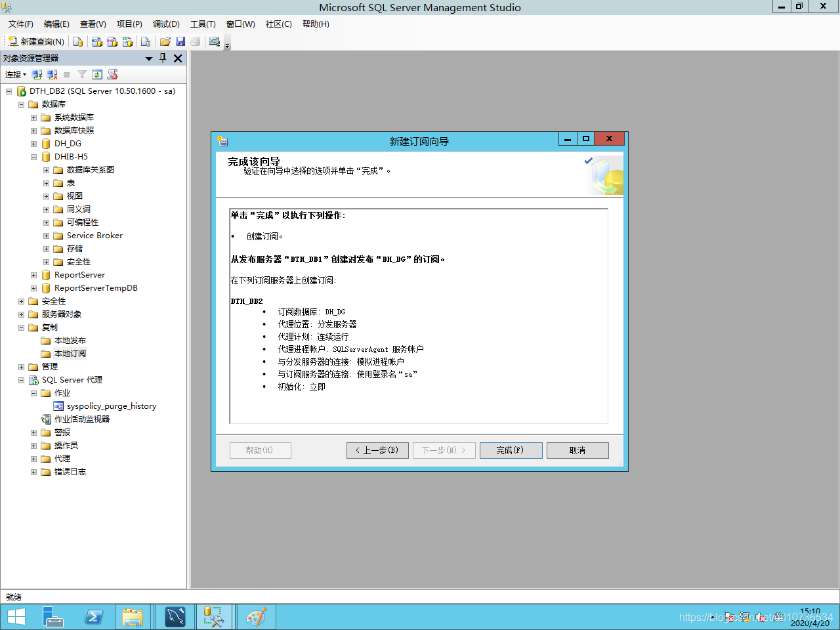Screen dimensions: 840x630
Task: Click the Database Engine Query icon
Action: click(x=78, y=41)
